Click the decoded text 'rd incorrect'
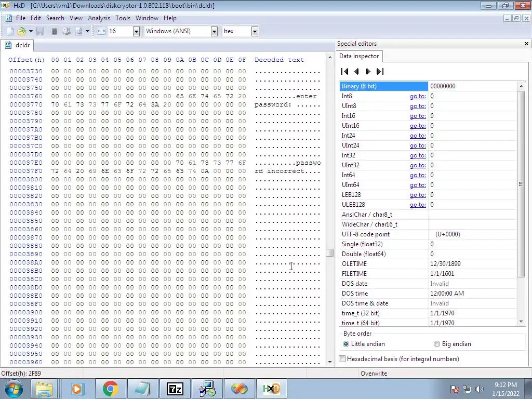The height and width of the screenshot is (399, 532). point(280,170)
